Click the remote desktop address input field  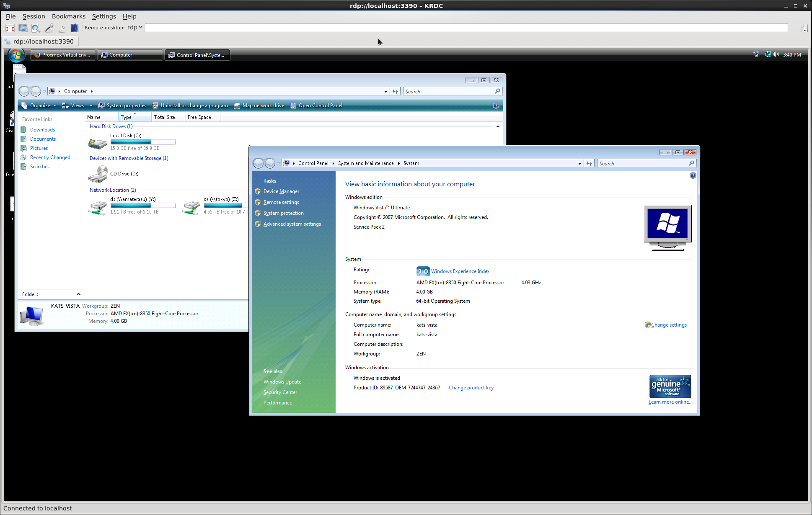466,28
